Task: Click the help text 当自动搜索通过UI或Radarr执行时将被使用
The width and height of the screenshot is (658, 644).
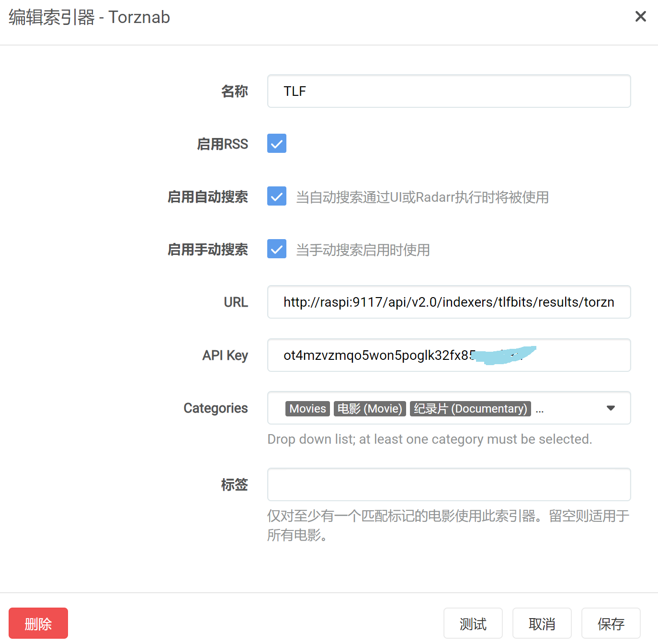Action: click(422, 197)
